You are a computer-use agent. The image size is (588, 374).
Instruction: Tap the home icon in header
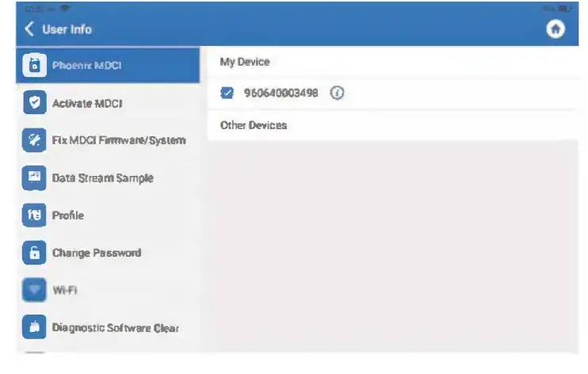tap(556, 29)
